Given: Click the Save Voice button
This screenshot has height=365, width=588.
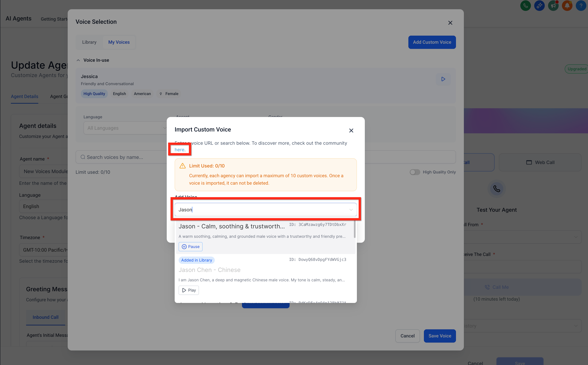Looking at the screenshot, I should pos(439,336).
